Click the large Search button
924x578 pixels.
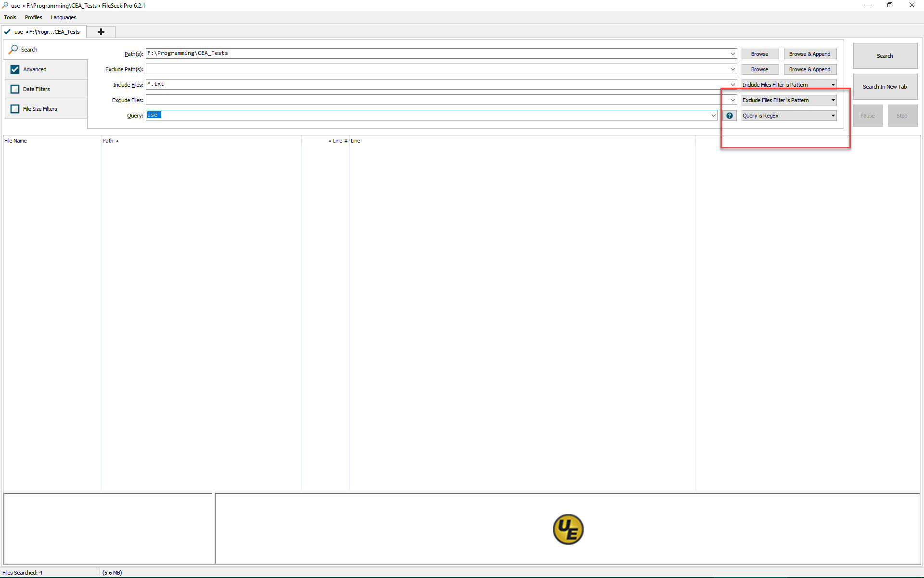click(885, 56)
